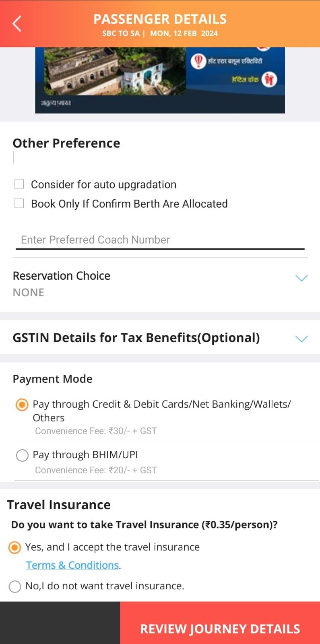This screenshot has height=644, width=320.
Task: Open the Terms & Conditions link
Action: tap(72, 566)
